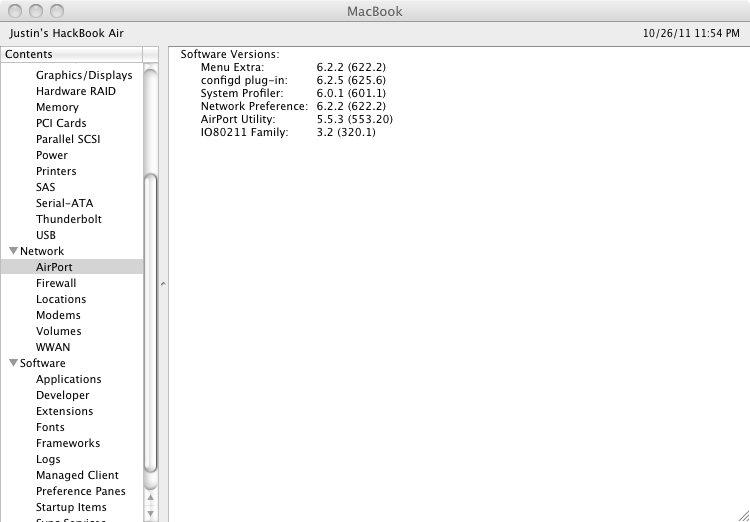Collapse the Network section triangle
Screen dimensions: 750x522
click(x=13, y=251)
